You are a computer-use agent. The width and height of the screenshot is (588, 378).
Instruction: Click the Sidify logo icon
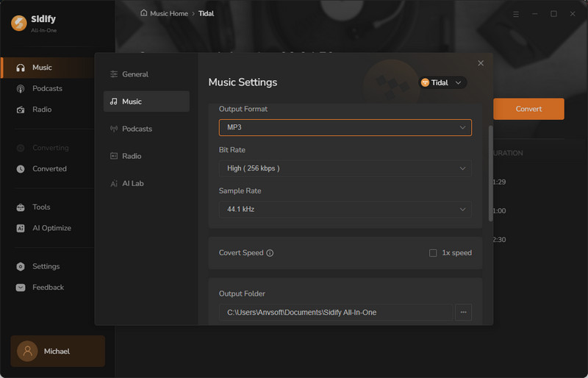(19, 23)
